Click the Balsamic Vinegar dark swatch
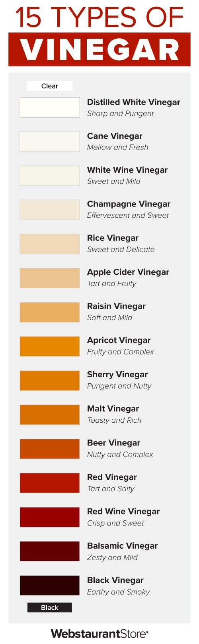The height and width of the screenshot is (644, 199). tap(50, 551)
